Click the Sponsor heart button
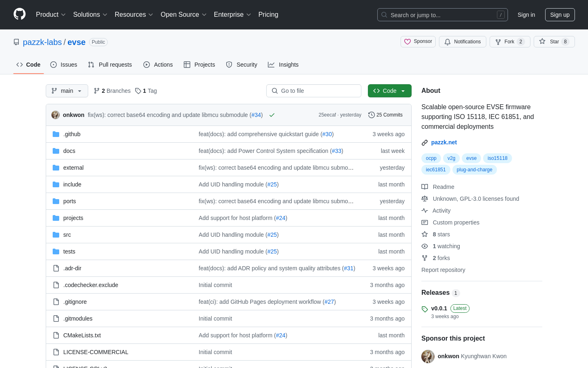The height and width of the screenshot is (368, 588). point(418,42)
